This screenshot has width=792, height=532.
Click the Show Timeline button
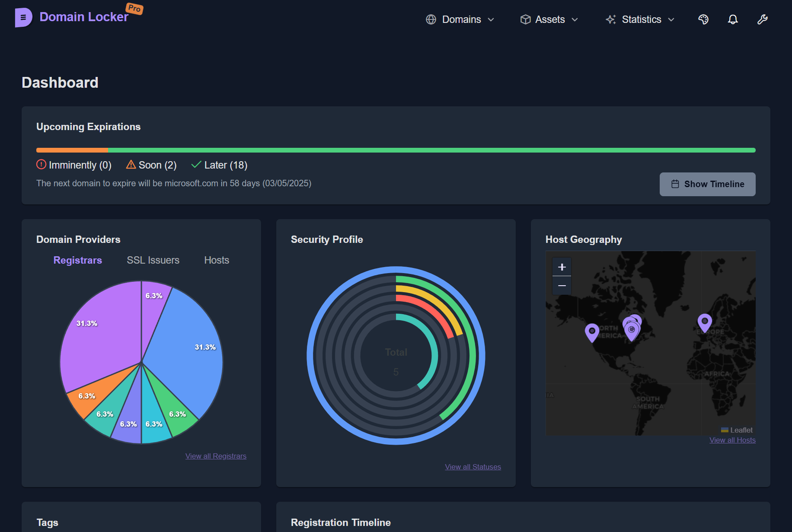tap(707, 184)
